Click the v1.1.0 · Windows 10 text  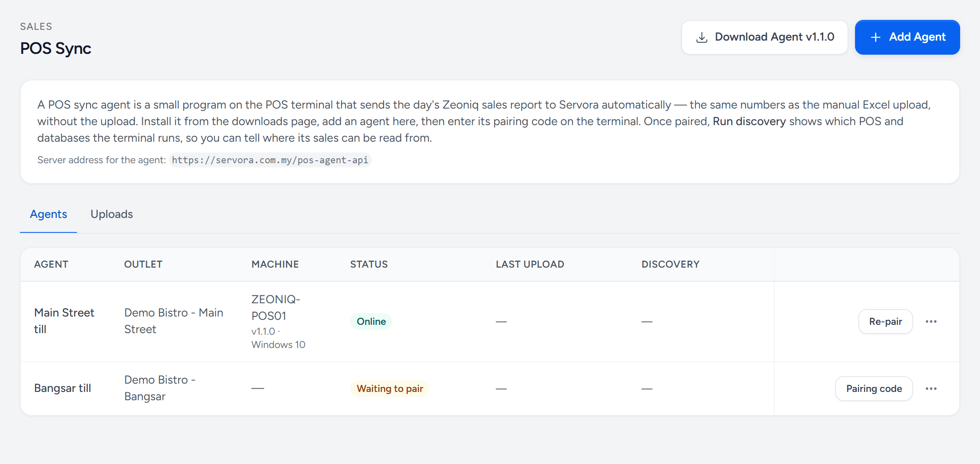[279, 338]
